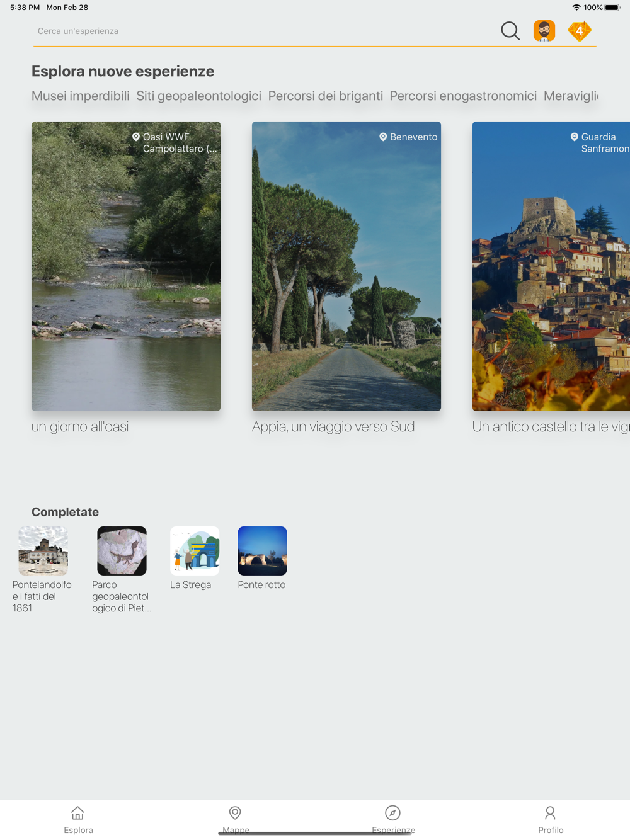Select the Siti geopaleontologici category
Image resolution: width=630 pixels, height=840 pixels.
pyautogui.click(x=198, y=96)
